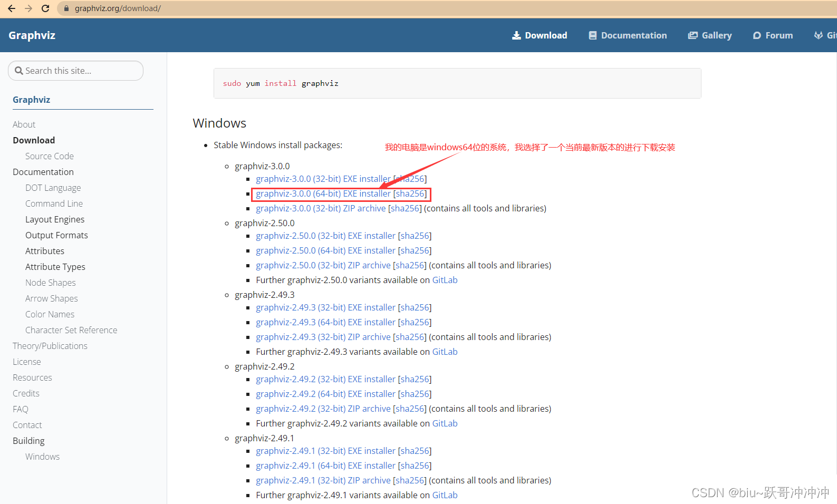Open Color Names sidebar link
Image resolution: width=837 pixels, height=504 pixels.
tap(50, 314)
